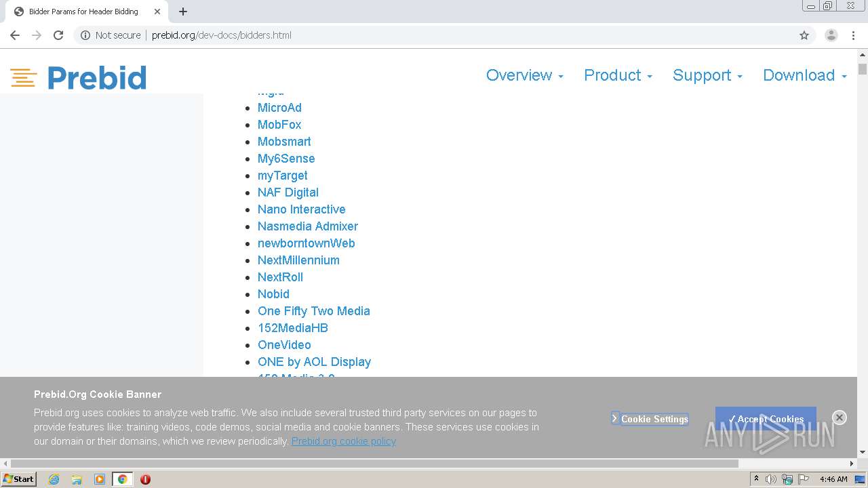Expand the Product dropdown menu
This screenshot has width=868, height=488.
tap(618, 75)
